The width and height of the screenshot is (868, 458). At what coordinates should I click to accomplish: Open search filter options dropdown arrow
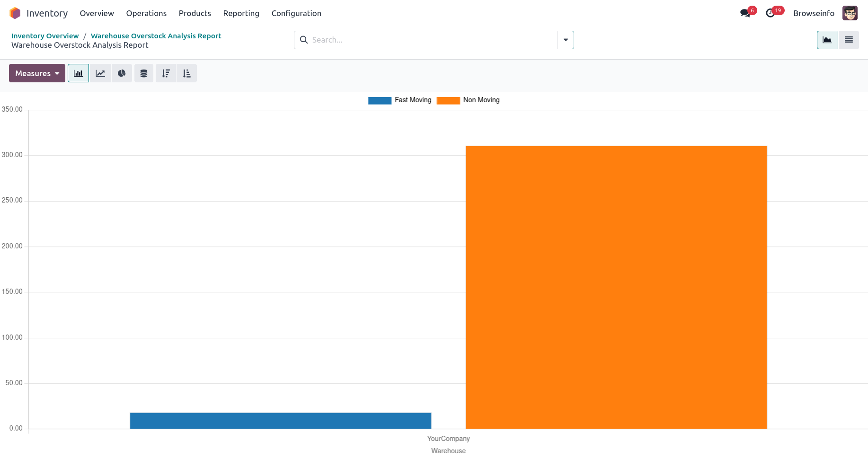coord(566,40)
